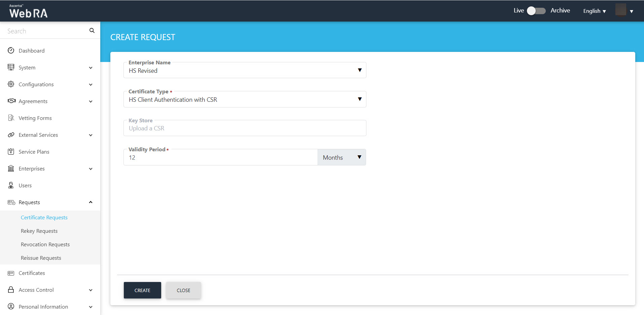644x315 pixels.
Task: Expand the Enterprises menu chevron
Action: (91, 169)
